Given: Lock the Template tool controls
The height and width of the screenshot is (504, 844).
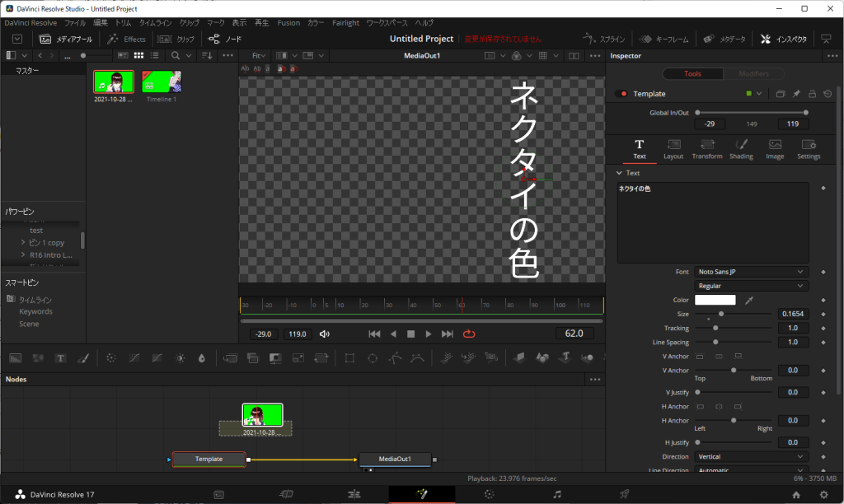Looking at the screenshot, I should point(812,94).
